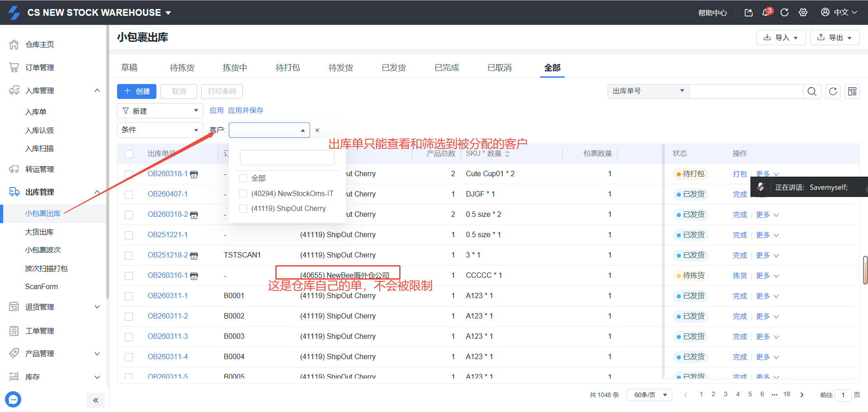The width and height of the screenshot is (868, 412).
Task: Open outbound order OB260407-1 link
Action: click(x=167, y=194)
